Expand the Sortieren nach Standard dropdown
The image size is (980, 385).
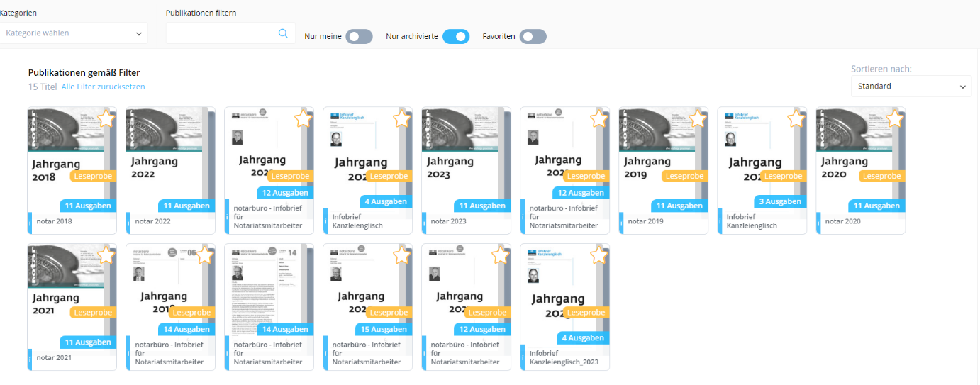pos(911,87)
